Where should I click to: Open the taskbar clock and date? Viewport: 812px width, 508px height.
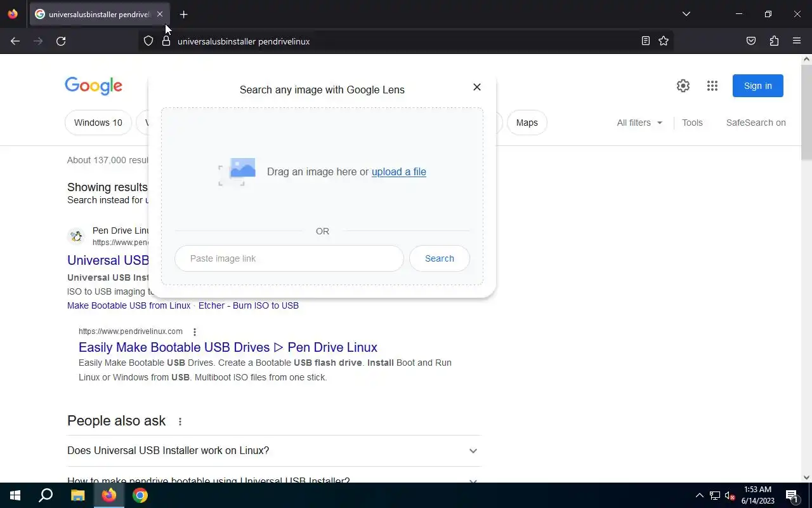pyautogui.click(x=758, y=495)
